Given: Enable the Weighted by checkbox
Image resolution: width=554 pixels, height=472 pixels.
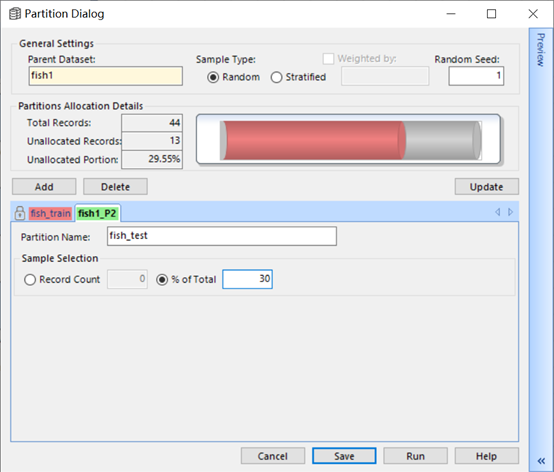Looking at the screenshot, I should click(328, 59).
